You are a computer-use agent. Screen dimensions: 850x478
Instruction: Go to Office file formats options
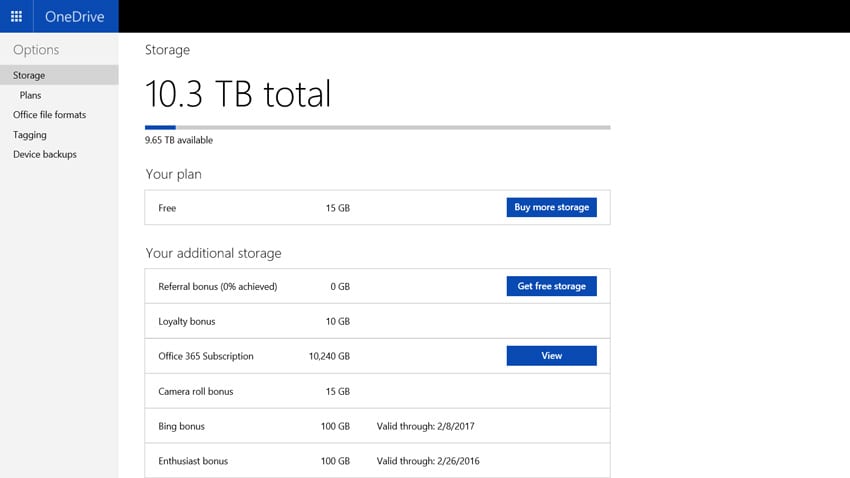[x=49, y=115]
